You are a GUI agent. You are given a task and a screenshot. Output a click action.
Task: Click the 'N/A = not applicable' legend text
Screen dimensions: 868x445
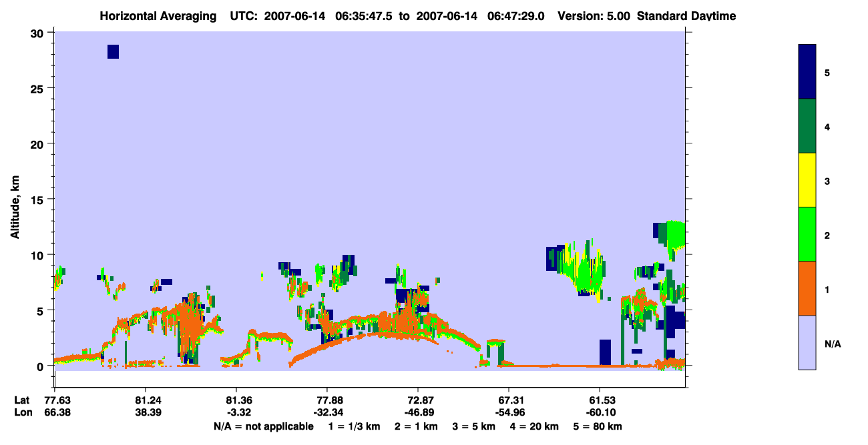[263, 426]
